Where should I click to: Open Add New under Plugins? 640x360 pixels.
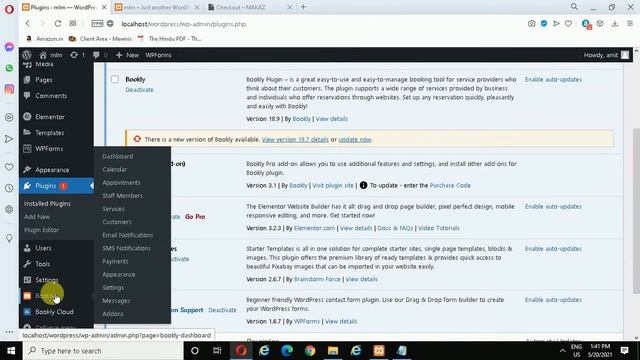point(37,217)
